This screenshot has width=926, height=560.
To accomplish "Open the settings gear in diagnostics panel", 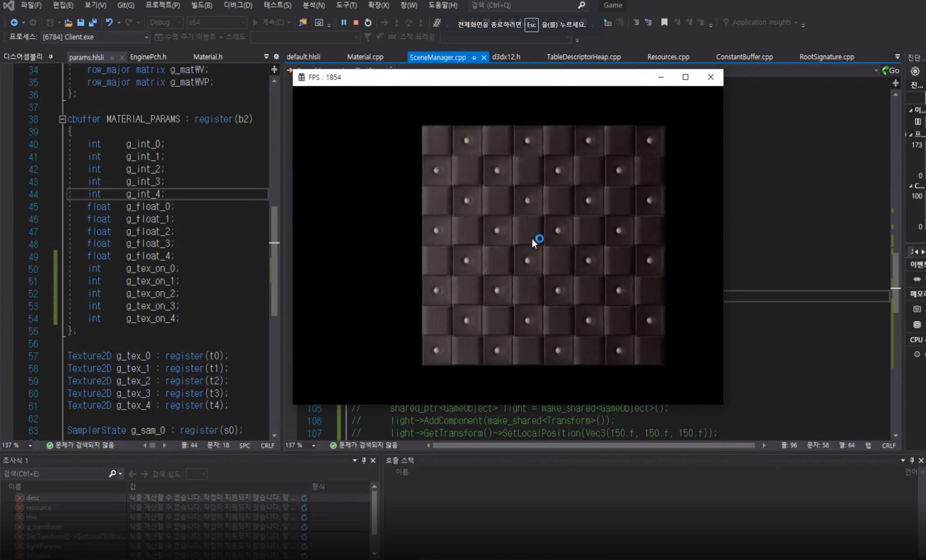I will (x=915, y=71).
